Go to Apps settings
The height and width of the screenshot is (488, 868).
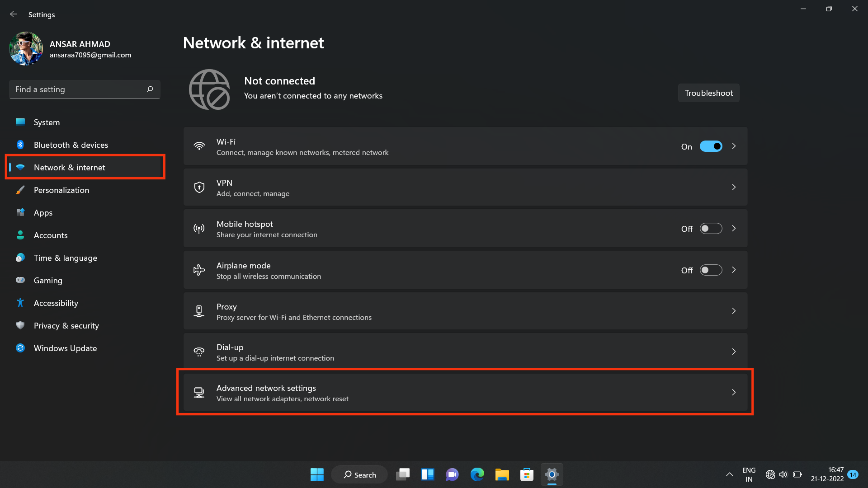(85, 213)
